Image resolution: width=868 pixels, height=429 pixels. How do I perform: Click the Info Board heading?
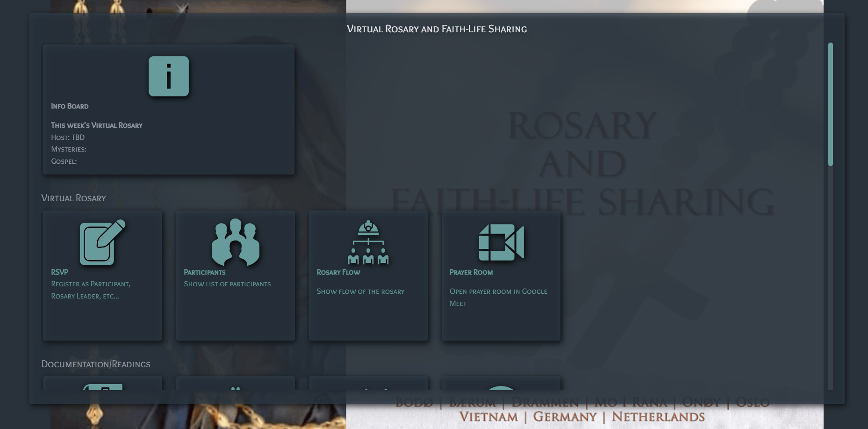pos(70,106)
